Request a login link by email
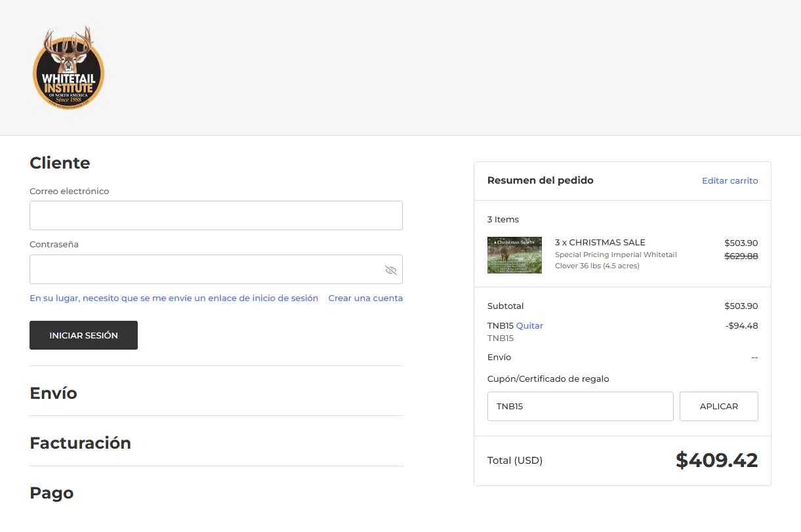The width and height of the screenshot is (801, 532). point(174,298)
